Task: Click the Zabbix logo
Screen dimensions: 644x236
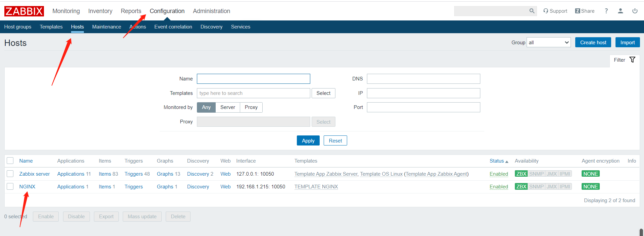Action: 24,11
